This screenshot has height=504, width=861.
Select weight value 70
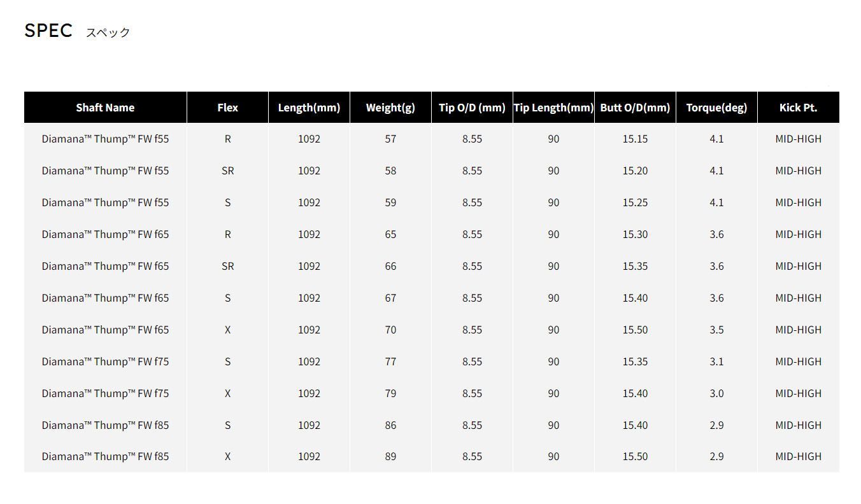pyautogui.click(x=390, y=330)
